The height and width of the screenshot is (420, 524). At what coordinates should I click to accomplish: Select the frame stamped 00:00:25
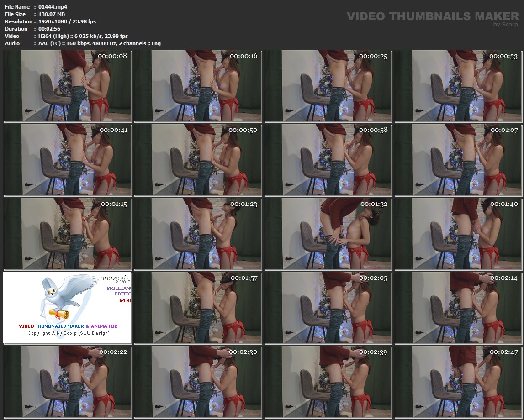click(328, 86)
